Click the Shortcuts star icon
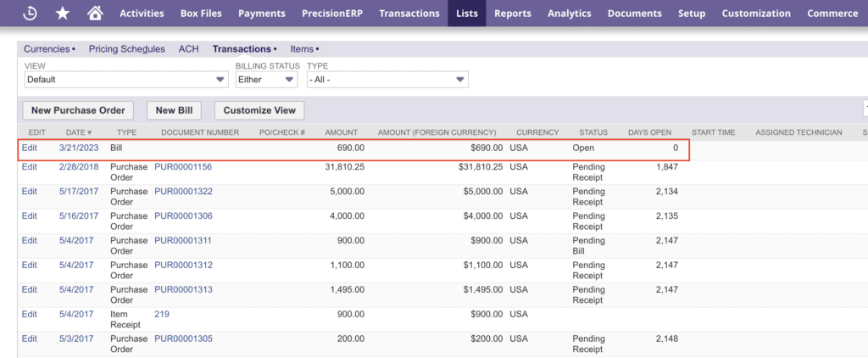This screenshot has height=358, width=868. 63,14
